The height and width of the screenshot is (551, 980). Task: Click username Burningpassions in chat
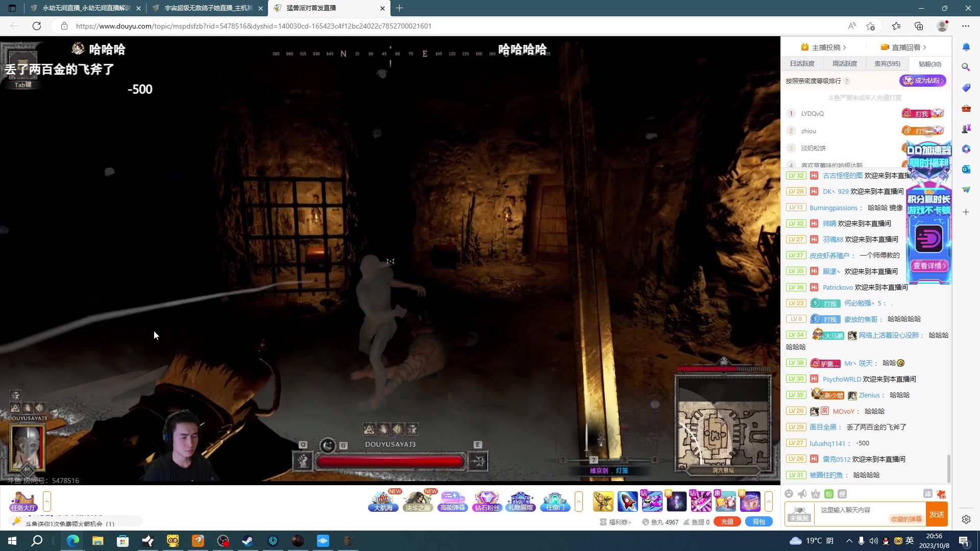click(833, 208)
